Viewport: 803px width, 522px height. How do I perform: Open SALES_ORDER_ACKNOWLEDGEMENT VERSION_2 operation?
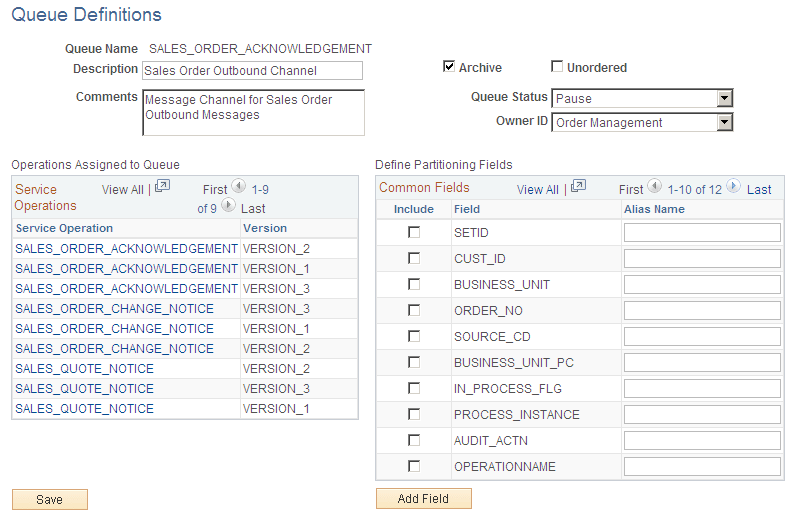(x=126, y=249)
